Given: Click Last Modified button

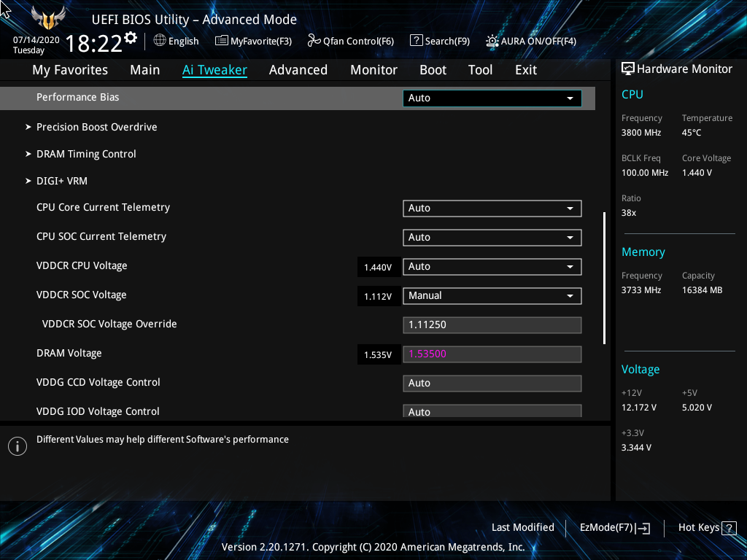Looking at the screenshot, I should coord(522,528).
